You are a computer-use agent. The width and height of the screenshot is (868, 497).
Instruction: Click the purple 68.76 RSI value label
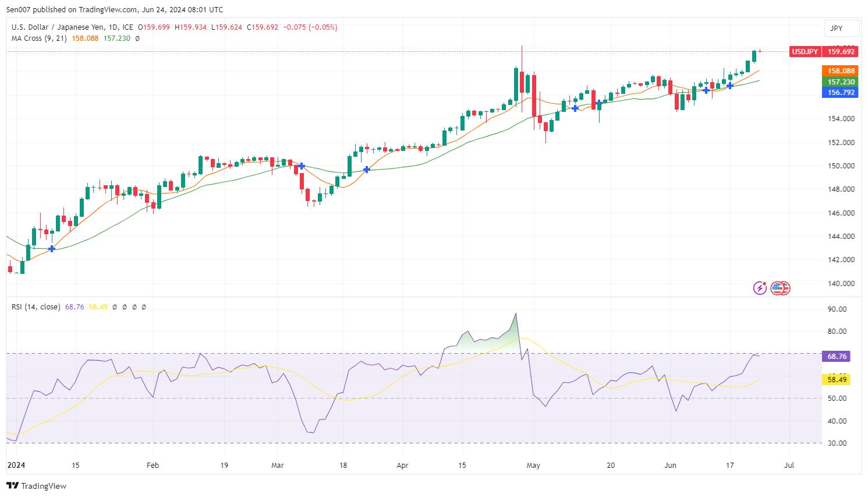837,356
